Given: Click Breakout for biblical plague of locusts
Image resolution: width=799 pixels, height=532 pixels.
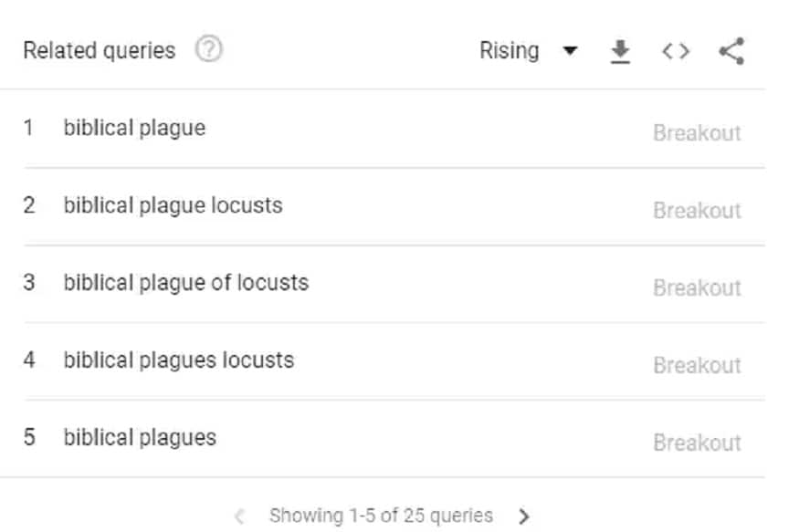Looking at the screenshot, I should (697, 288).
